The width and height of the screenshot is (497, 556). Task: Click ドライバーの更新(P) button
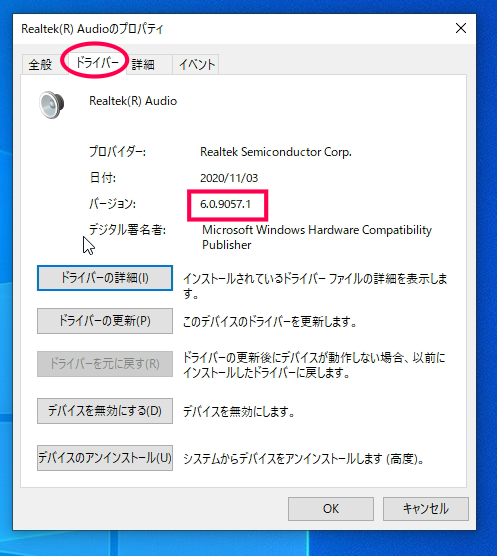tap(105, 321)
